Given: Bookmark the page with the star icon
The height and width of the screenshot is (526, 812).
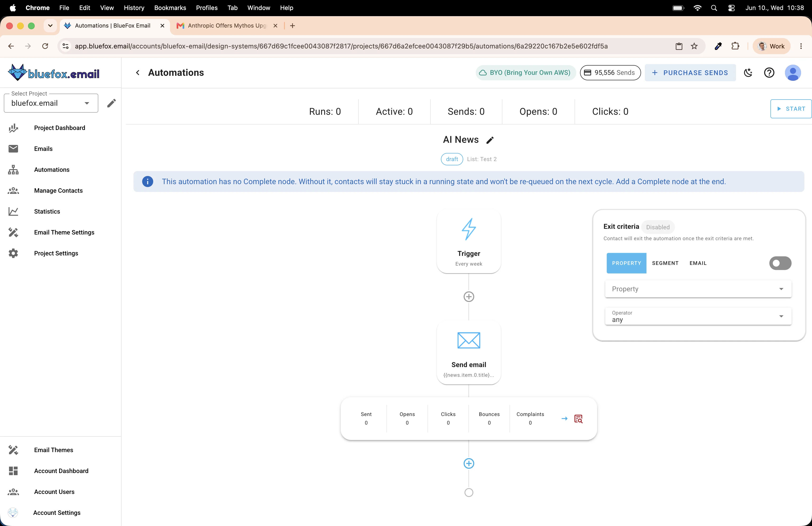Looking at the screenshot, I should coord(694,46).
